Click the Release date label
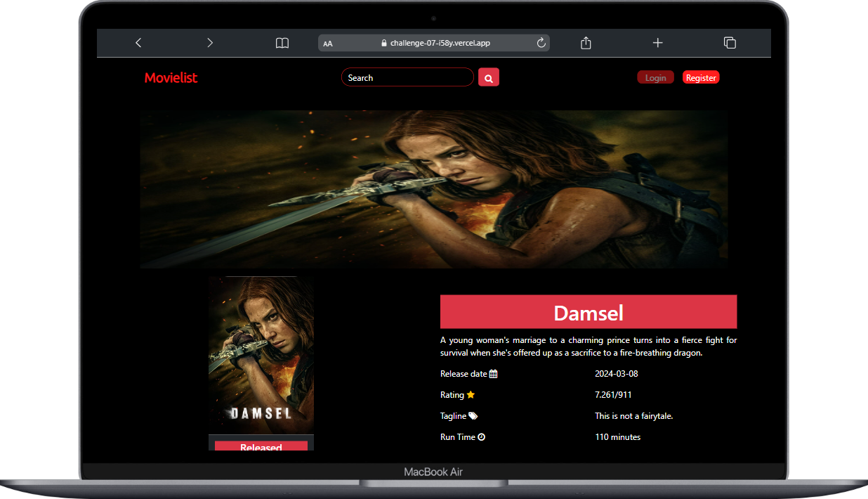The image size is (868, 499). click(463, 374)
